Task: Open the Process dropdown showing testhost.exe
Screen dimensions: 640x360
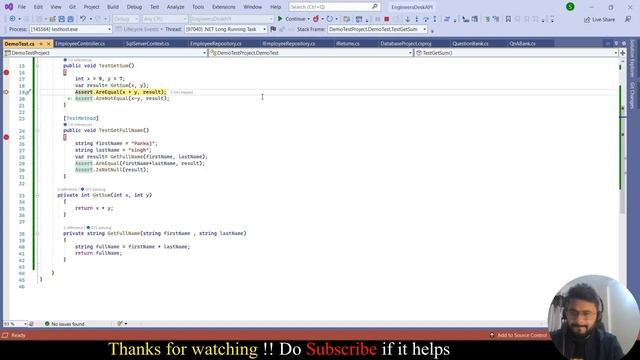Action: click(x=71, y=29)
